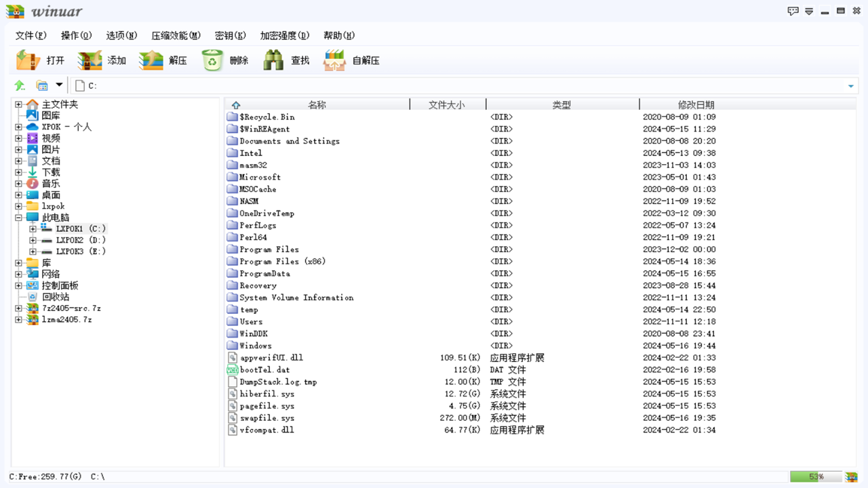The height and width of the screenshot is (488, 868).
Task: Toggle sort order on the 名称 column
Action: pyautogui.click(x=317, y=104)
